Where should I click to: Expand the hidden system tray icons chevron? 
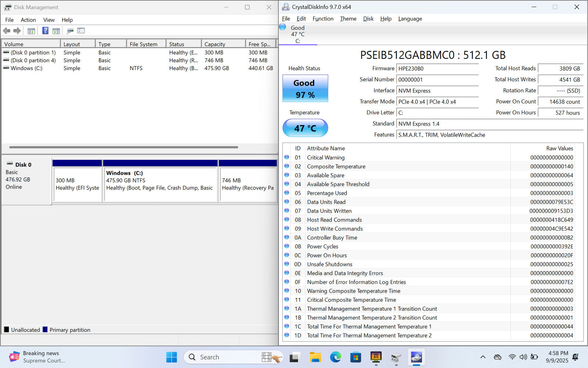click(483, 357)
